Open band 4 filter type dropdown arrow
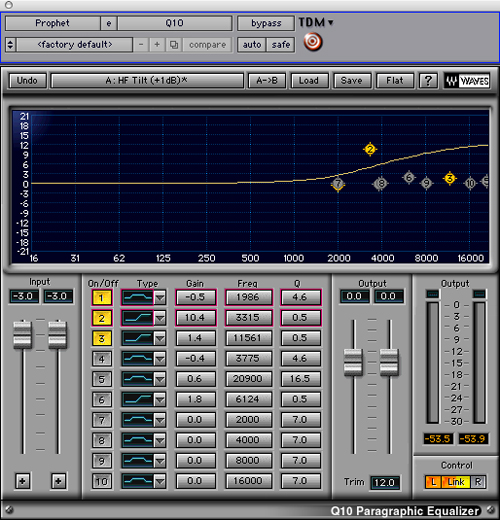500x520 pixels. [160, 359]
